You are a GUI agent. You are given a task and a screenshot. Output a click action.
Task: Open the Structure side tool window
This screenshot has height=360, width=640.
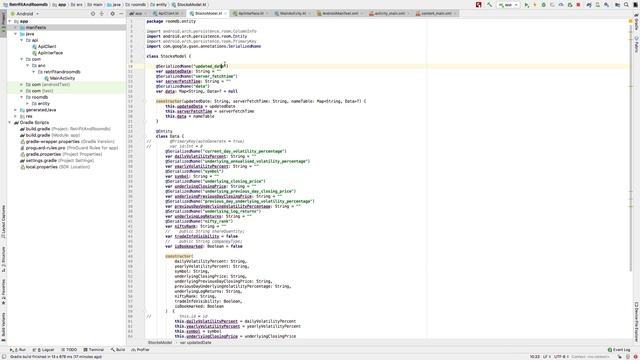pyautogui.click(x=3, y=259)
